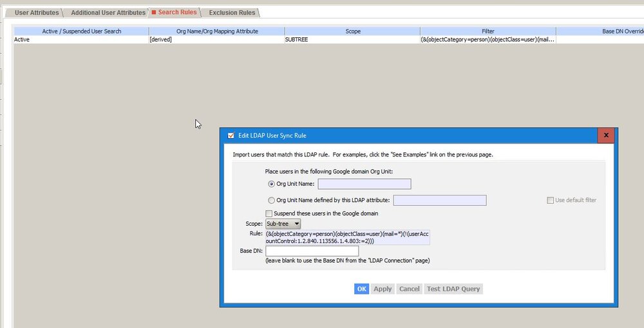Cancel editing the LDAP sync rule
Image resolution: width=644 pixels, height=328 pixels.
point(410,289)
